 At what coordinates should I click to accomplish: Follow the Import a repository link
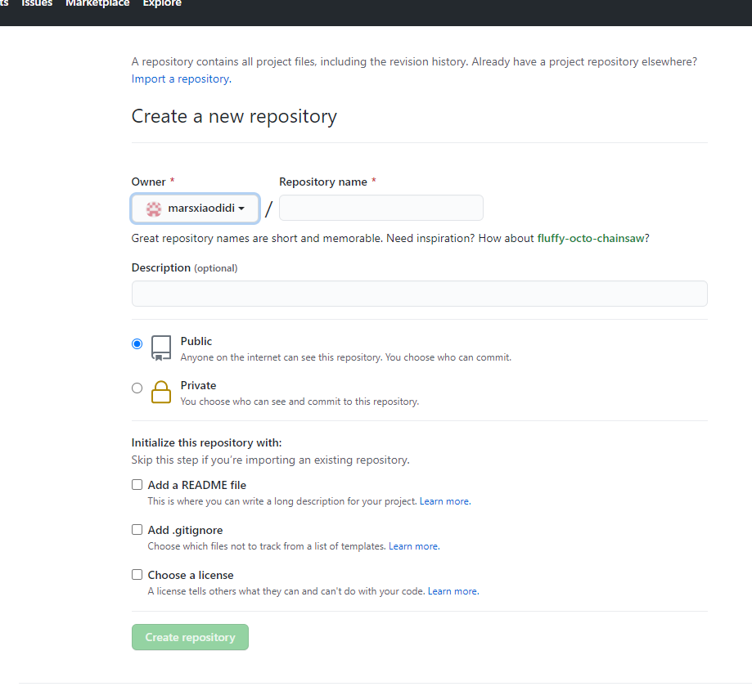pos(180,79)
